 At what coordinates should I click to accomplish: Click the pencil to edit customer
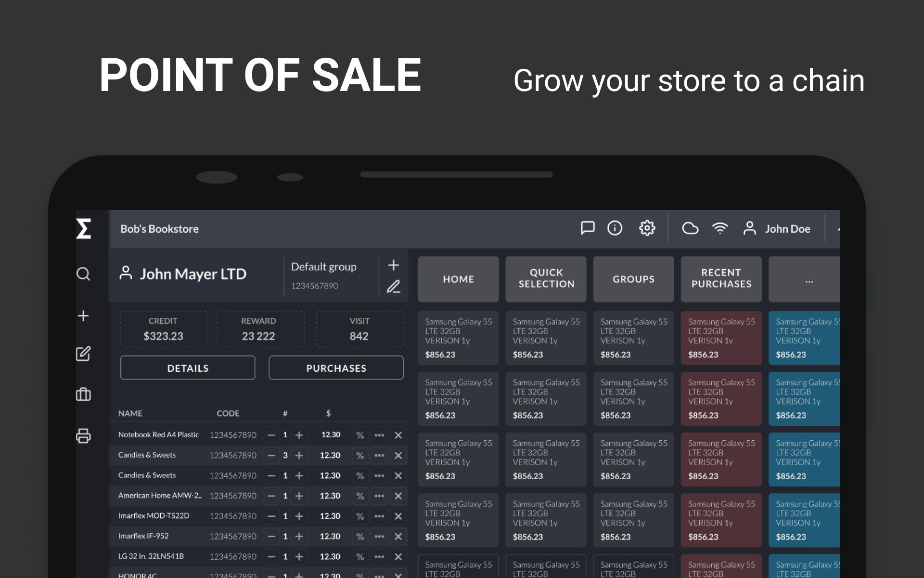click(x=394, y=287)
